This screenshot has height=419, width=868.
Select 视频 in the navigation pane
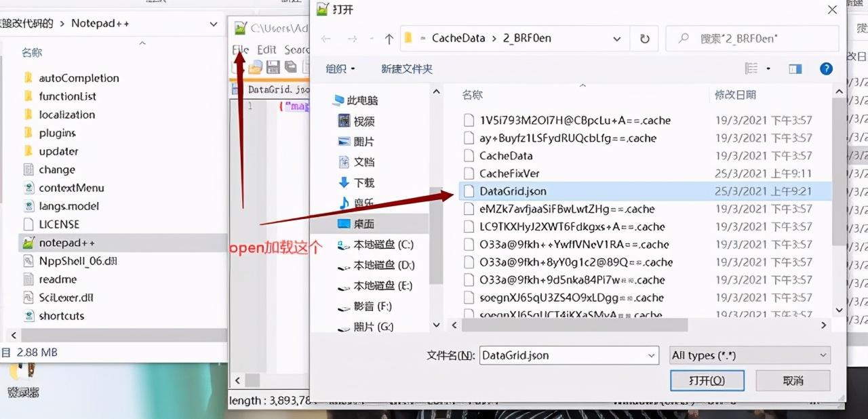click(x=357, y=121)
